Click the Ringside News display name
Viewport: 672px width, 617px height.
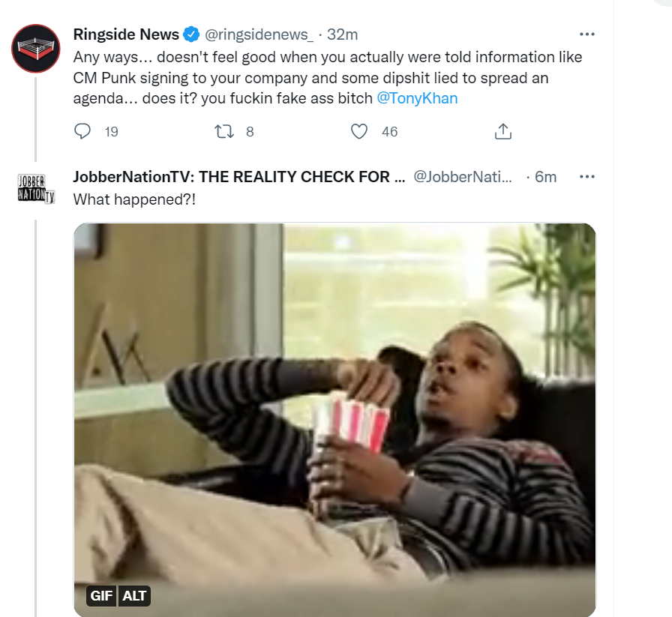click(x=126, y=34)
